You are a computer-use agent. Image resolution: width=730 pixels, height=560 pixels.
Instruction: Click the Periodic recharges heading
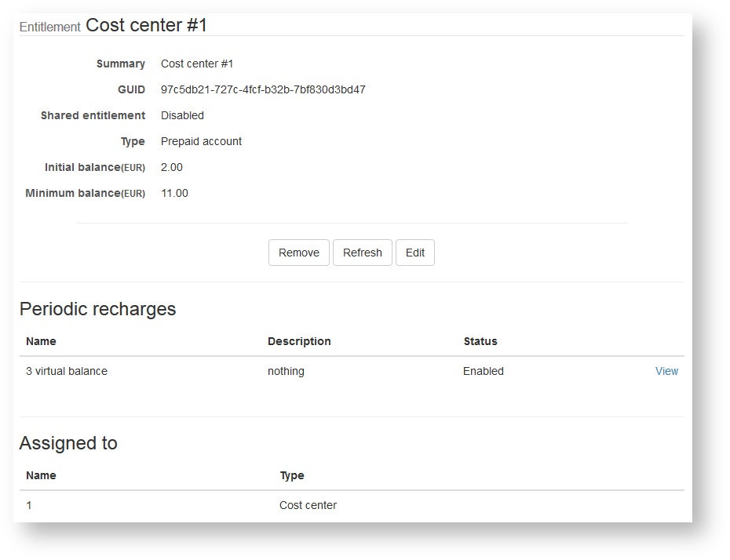97,309
